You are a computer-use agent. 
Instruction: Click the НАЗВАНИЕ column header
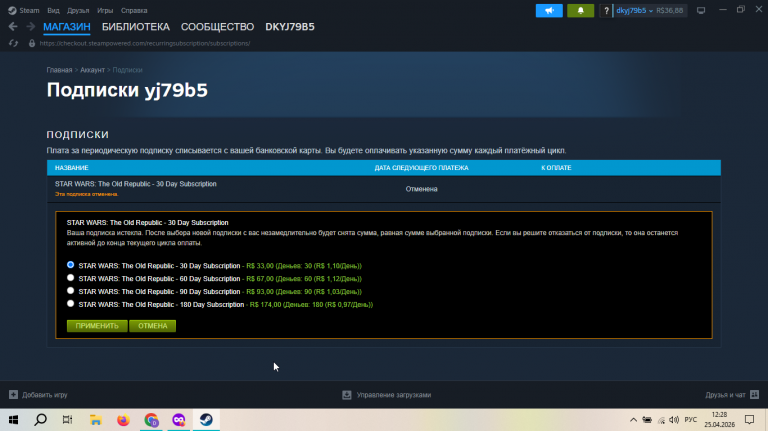click(x=72, y=168)
